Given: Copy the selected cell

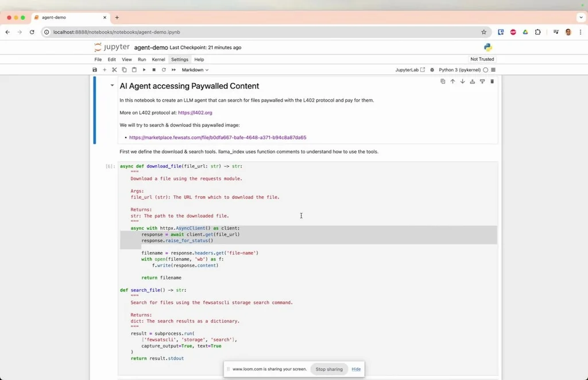Looking at the screenshot, I should pyautogui.click(x=124, y=69).
